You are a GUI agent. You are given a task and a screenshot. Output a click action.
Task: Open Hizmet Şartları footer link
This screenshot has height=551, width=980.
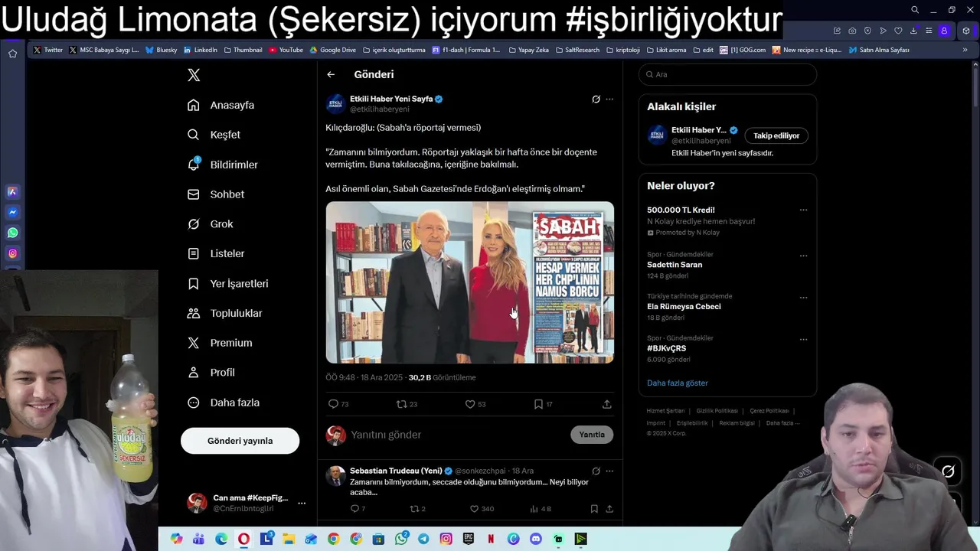click(x=665, y=411)
